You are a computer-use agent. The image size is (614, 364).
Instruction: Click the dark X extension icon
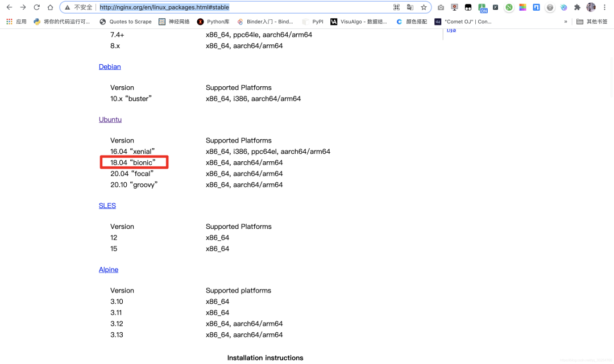[x=495, y=7]
